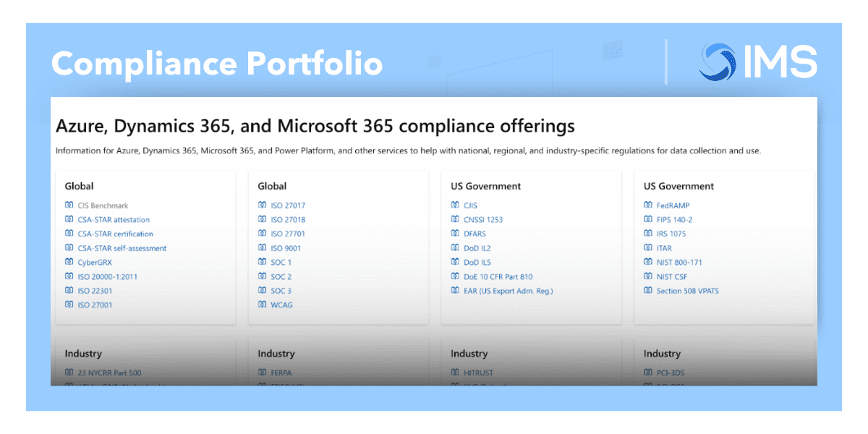Click the DoD IL2 link
Screen dimensions: 868x434
(477, 248)
